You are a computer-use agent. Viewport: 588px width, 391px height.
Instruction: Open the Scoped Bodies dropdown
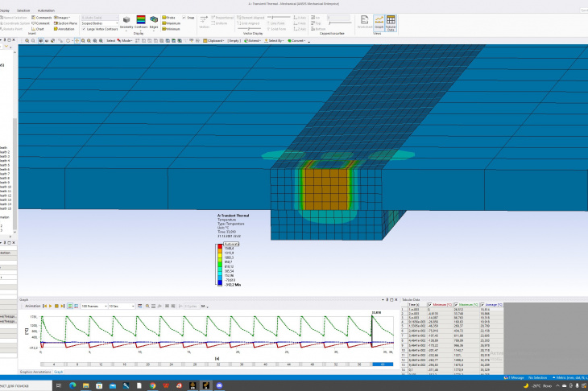100,23
